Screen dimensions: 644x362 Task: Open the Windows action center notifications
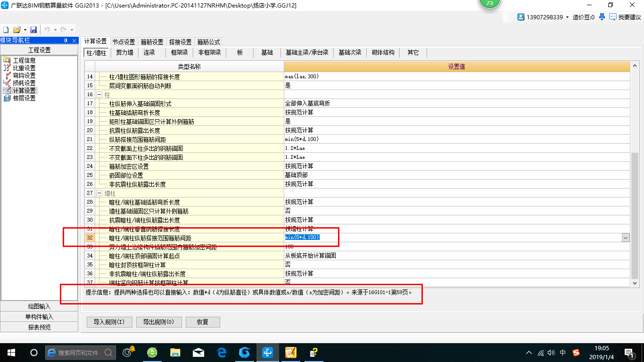click(x=629, y=352)
